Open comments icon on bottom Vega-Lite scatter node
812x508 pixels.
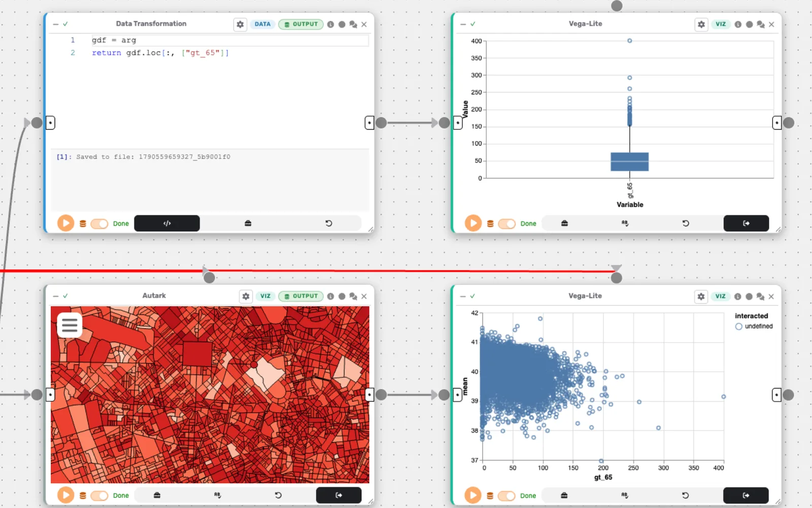pyautogui.click(x=760, y=296)
